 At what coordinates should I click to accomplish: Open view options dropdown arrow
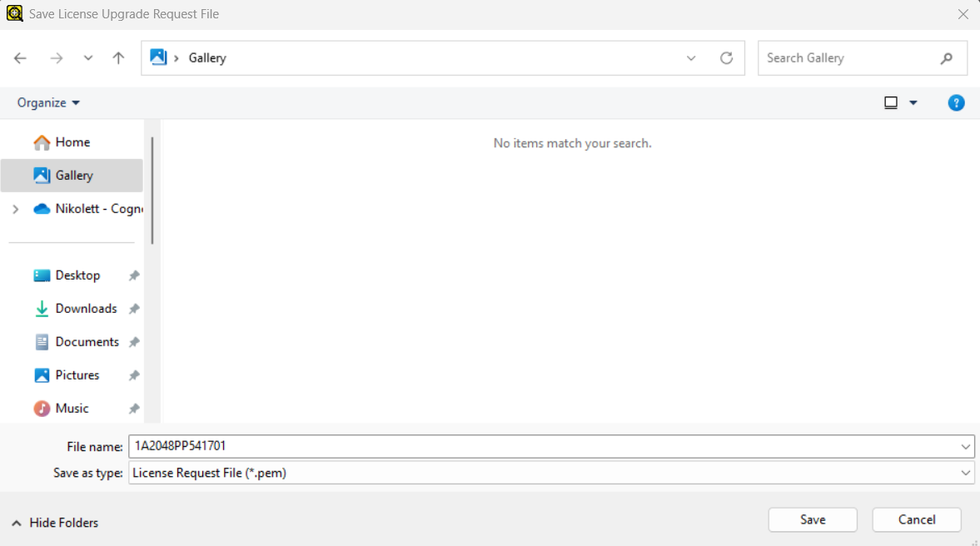[913, 103]
